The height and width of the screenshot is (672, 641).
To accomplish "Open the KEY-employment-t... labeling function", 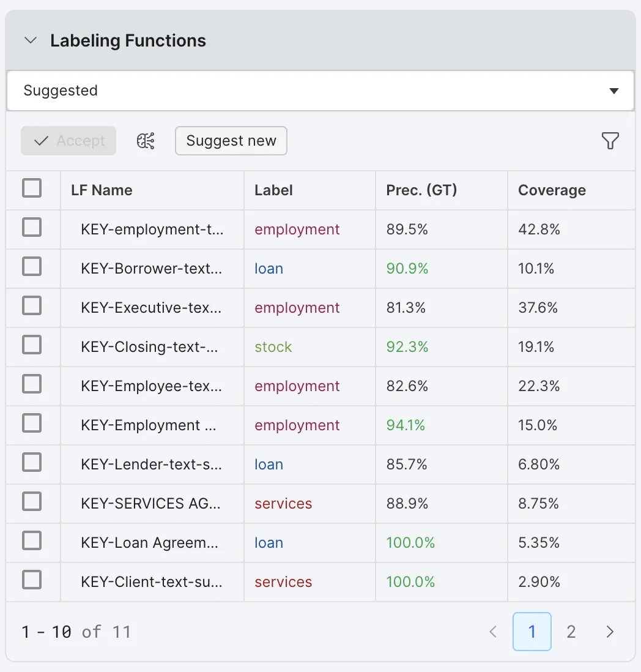I will point(152,230).
